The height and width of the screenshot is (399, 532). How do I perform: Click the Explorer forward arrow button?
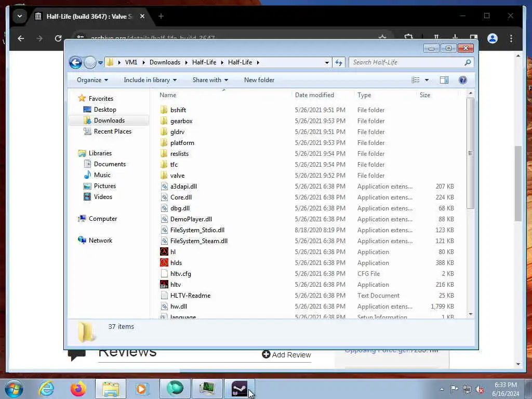(x=90, y=62)
